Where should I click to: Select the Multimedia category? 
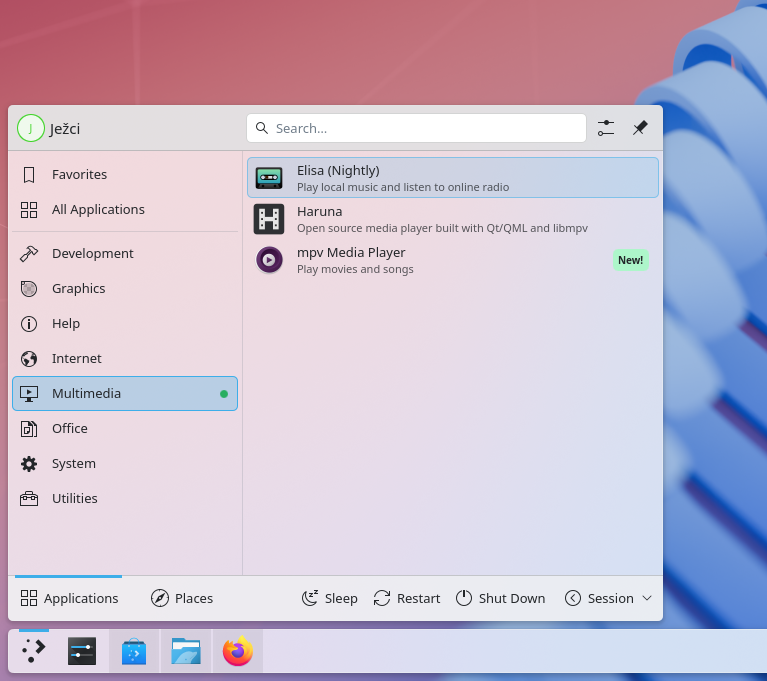click(x=125, y=393)
